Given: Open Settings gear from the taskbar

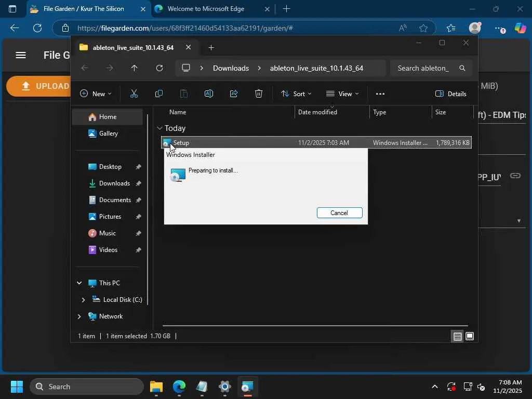Looking at the screenshot, I should tap(224, 387).
